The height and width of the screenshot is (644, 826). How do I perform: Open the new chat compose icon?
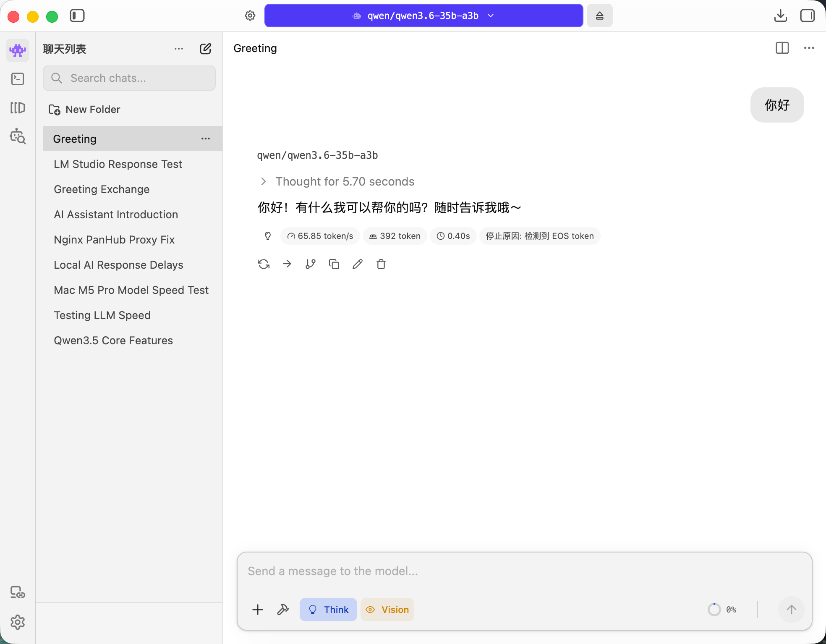click(x=205, y=49)
